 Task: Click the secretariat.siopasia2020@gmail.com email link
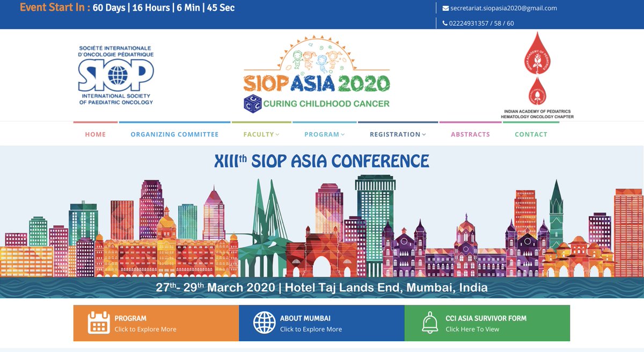pos(504,8)
